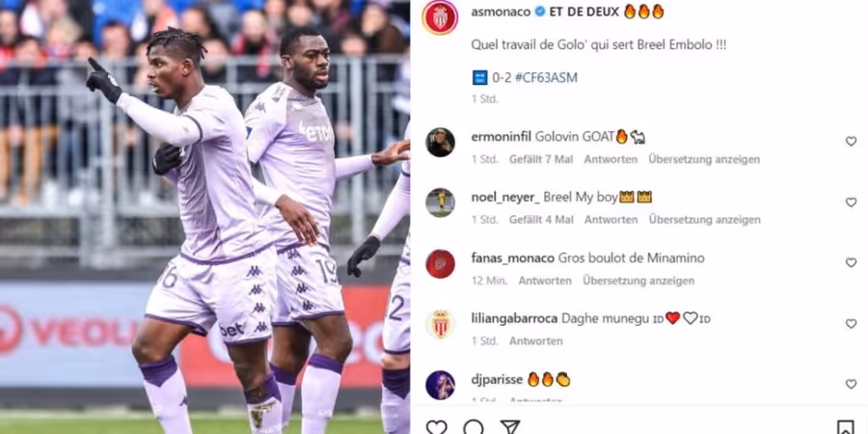Open djparisse's avatar
The height and width of the screenshot is (434, 868).
441,385
